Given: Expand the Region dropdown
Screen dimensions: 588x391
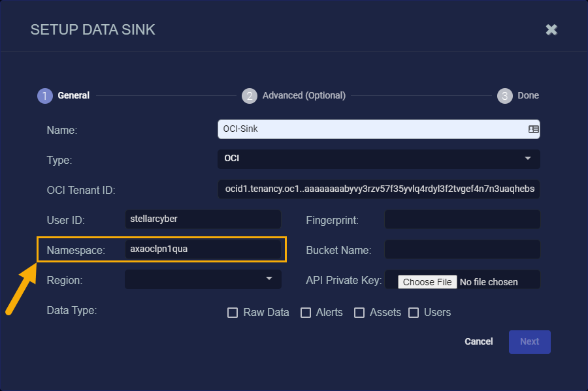Looking at the screenshot, I should 203,279.
